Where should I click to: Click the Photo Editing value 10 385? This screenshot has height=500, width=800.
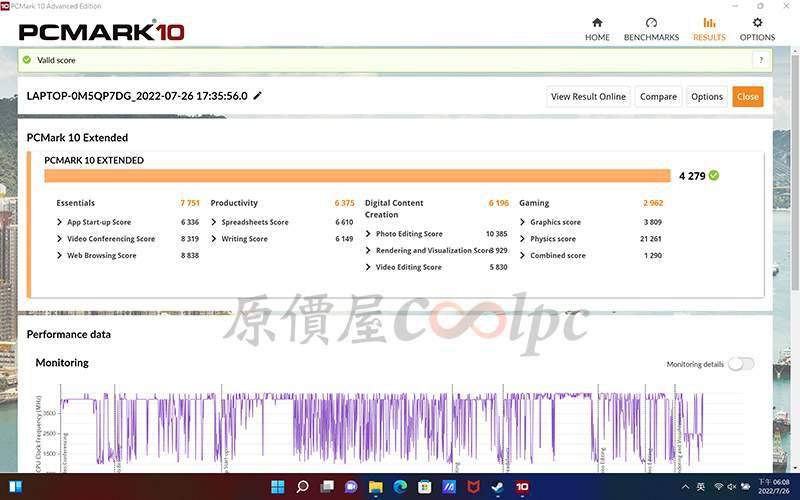496,234
